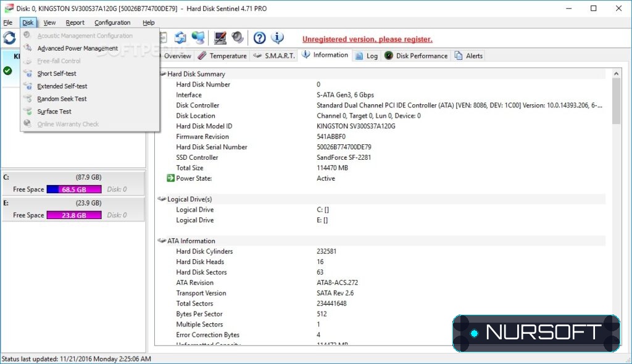Viewport: 632px width, 364px height.
Task: Select the Logical Drive C: [] row
Action: [381, 210]
